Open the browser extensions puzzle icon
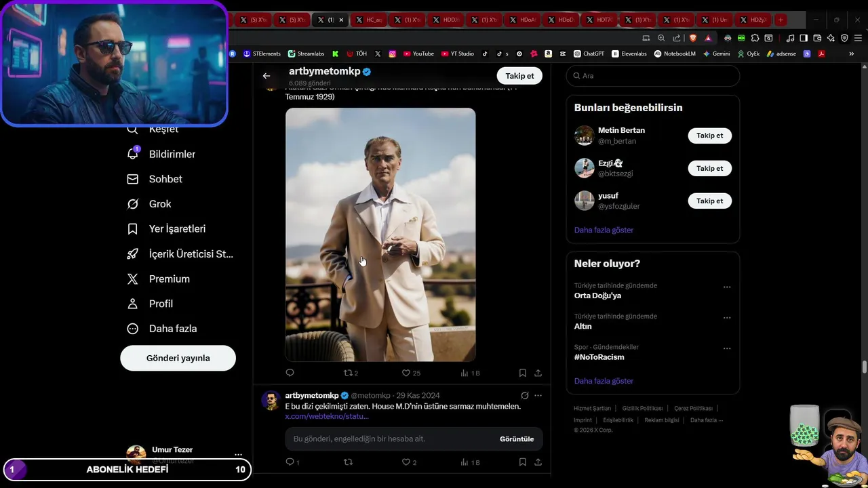The height and width of the screenshot is (488, 868). coord(756,38)
